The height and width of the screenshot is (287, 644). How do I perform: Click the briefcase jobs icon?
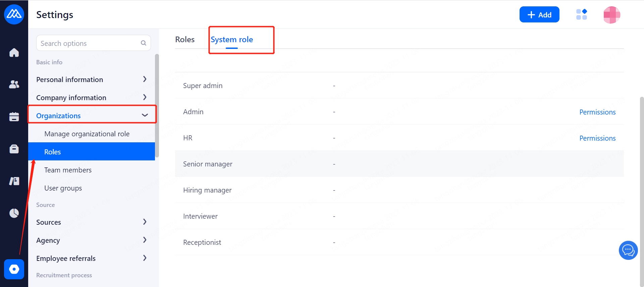click(x=14, y=149)
